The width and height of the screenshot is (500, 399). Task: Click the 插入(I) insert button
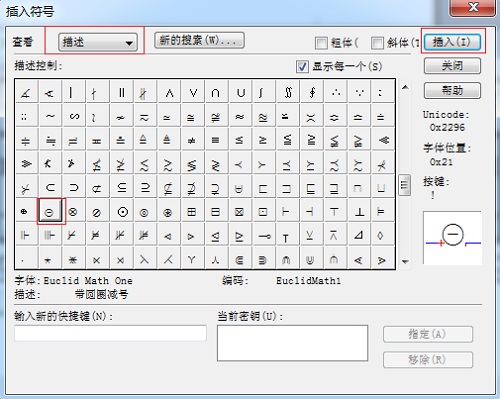[452, 42]
